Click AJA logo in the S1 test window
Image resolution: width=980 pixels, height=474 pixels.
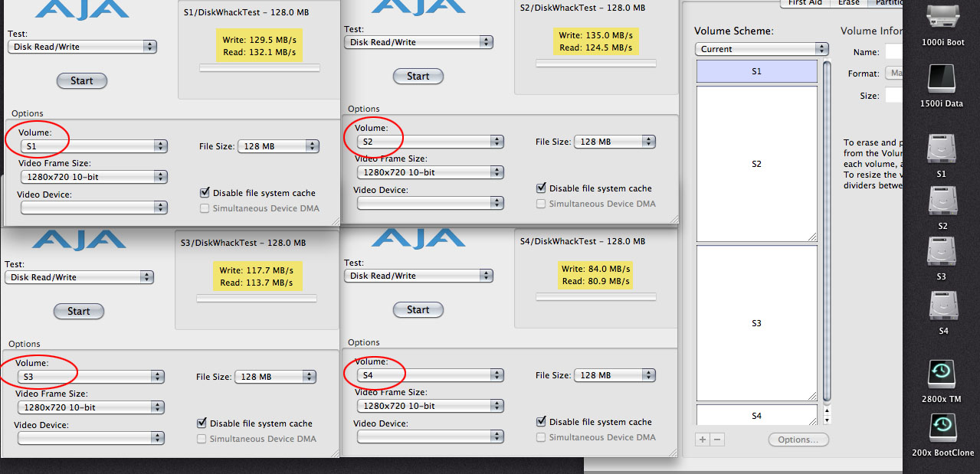pyautogui.click(x=82, y=9)
